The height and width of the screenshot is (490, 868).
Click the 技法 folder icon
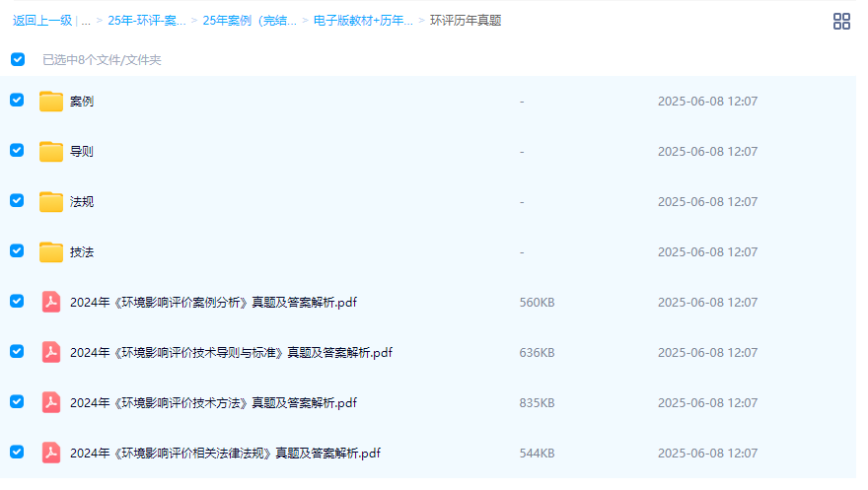[x=51, y=252]
